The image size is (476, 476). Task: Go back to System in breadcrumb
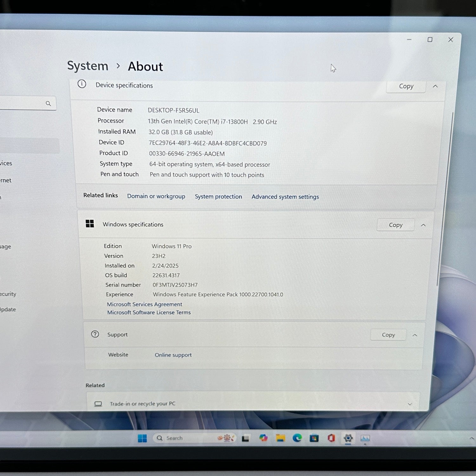88,66
